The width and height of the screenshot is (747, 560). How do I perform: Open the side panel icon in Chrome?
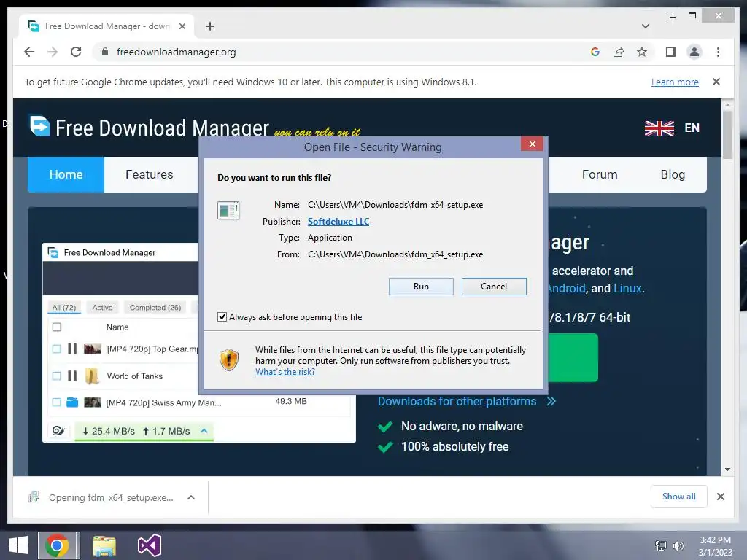(x=671, y=52)
